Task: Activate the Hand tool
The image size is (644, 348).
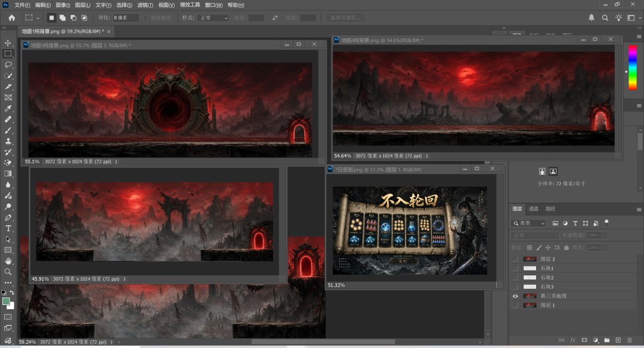Action: click(x=8, y=261)
